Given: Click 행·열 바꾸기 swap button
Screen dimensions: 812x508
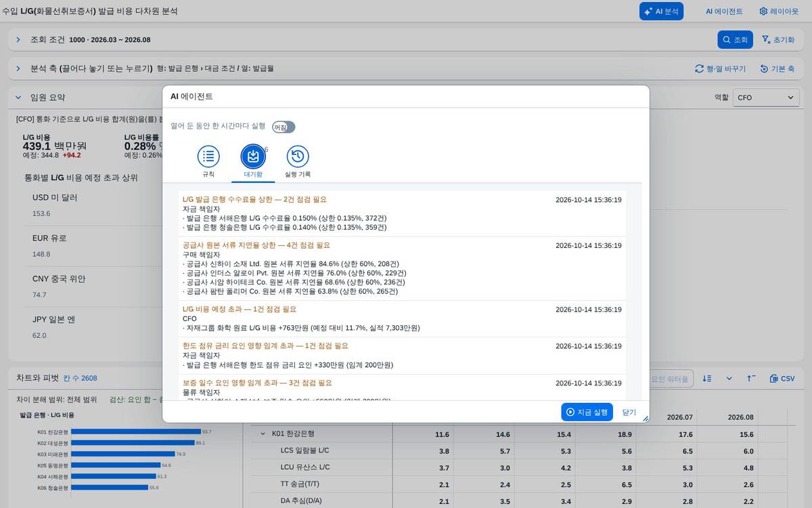Looking at the screenshot, I should [x=720, y=68].
